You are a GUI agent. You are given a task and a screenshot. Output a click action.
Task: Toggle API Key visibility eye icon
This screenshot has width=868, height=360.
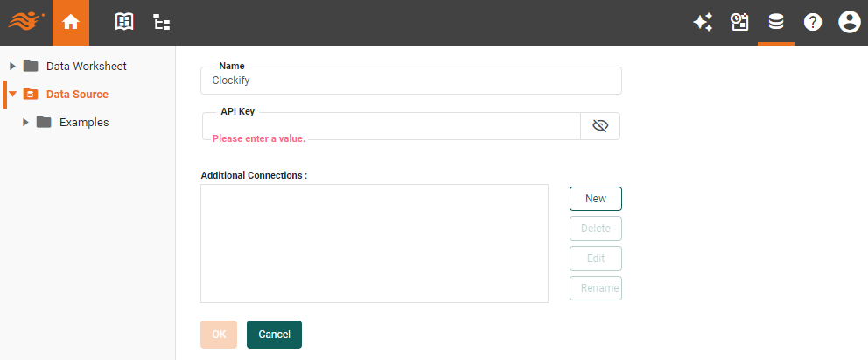pyautogui.click(x=600, y=126)
